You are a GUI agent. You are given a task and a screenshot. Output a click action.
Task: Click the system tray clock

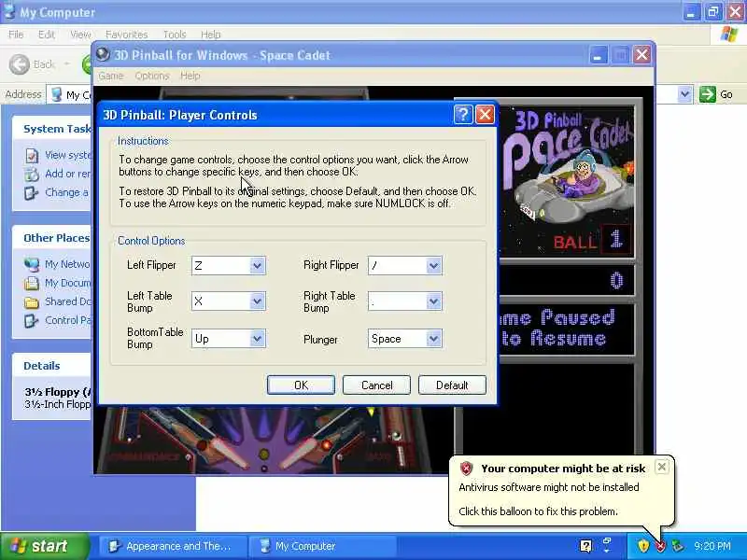click(712, 546)
